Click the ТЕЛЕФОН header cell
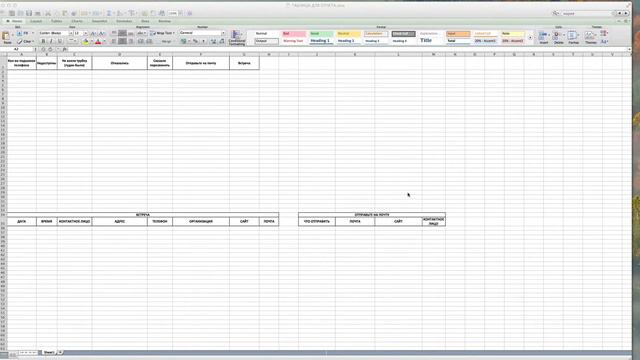Image resolution: width=640 pixels, height=360 pixels. click(160, 221)
